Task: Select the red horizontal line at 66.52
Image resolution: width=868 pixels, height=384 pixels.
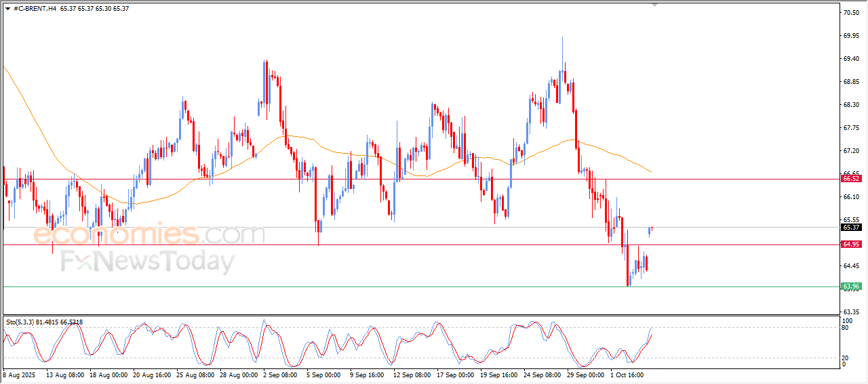Action: (x=407, y=179)
